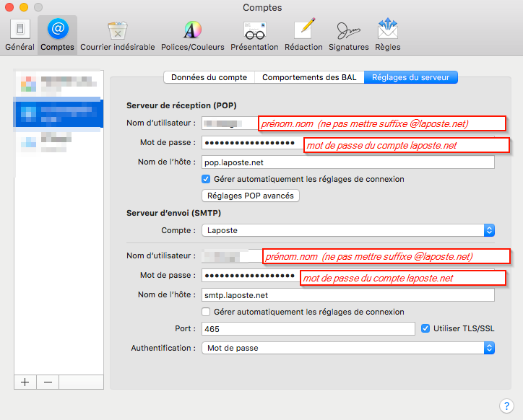
Task: Remove selected account with minus button
Action: [48, 382]
